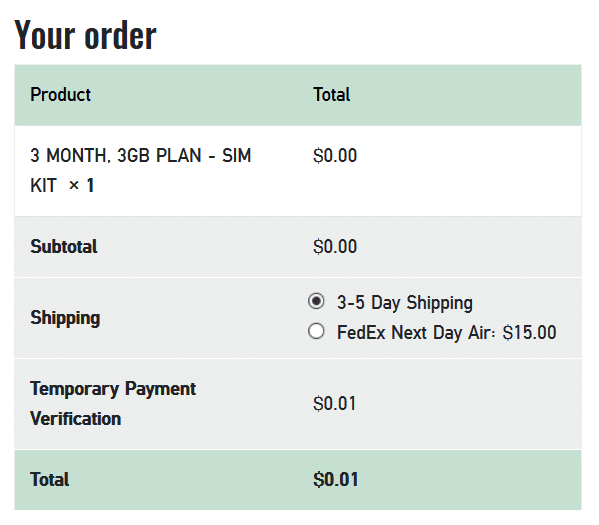Click the green total footer row

(x=298, y=480)
